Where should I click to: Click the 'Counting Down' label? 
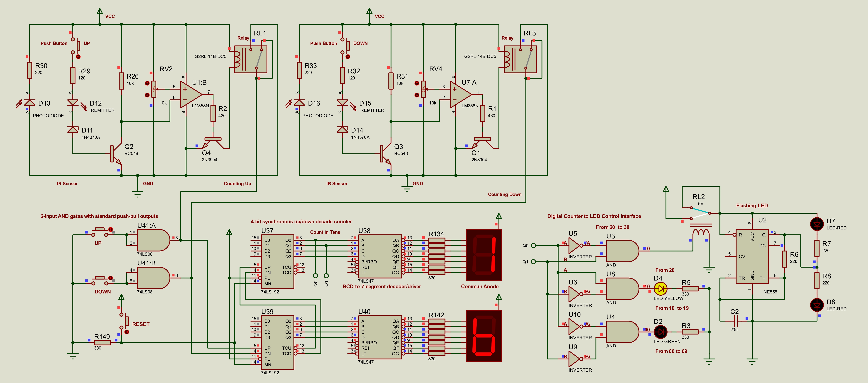(504, 194)
